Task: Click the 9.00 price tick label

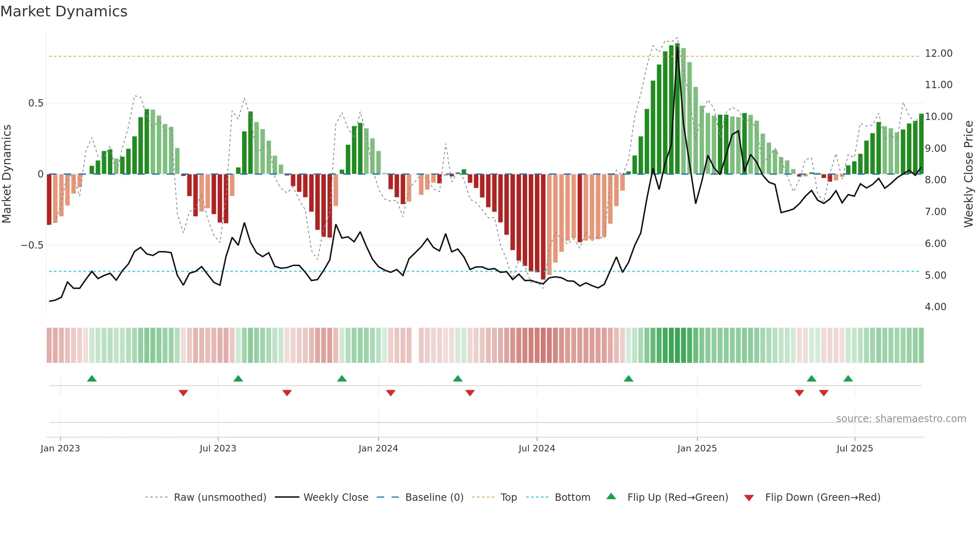Action: click(935, 149)
